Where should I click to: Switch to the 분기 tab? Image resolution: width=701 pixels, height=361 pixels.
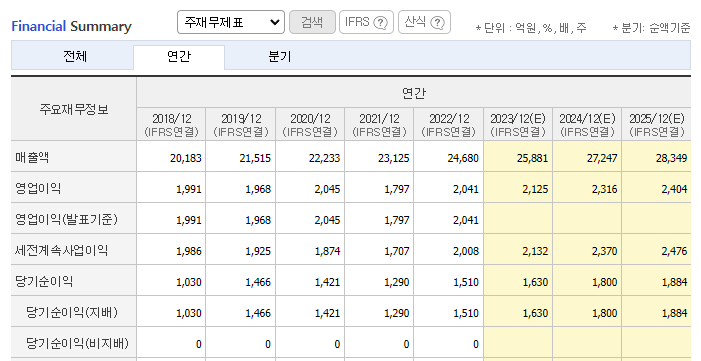point(280,56)
